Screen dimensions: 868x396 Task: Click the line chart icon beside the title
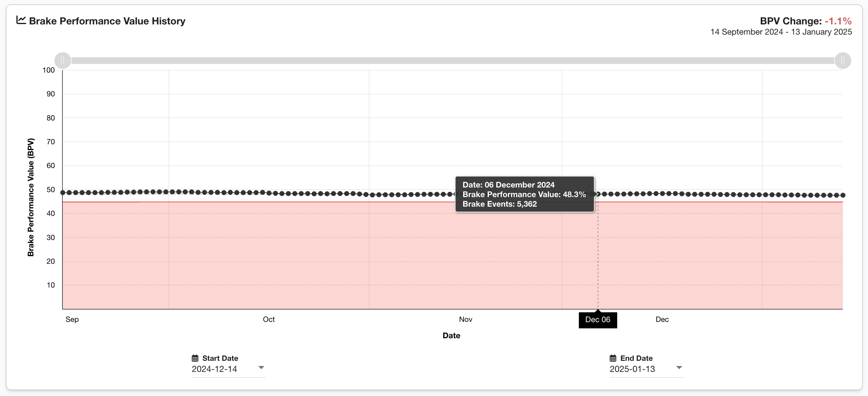click(x=21, y=20)
